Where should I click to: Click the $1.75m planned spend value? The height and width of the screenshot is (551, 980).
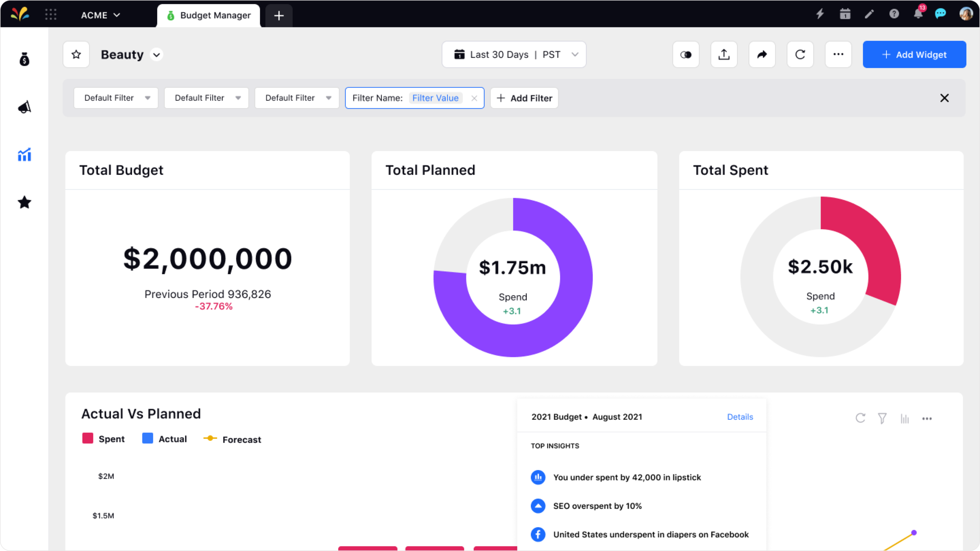click(512, 268)
